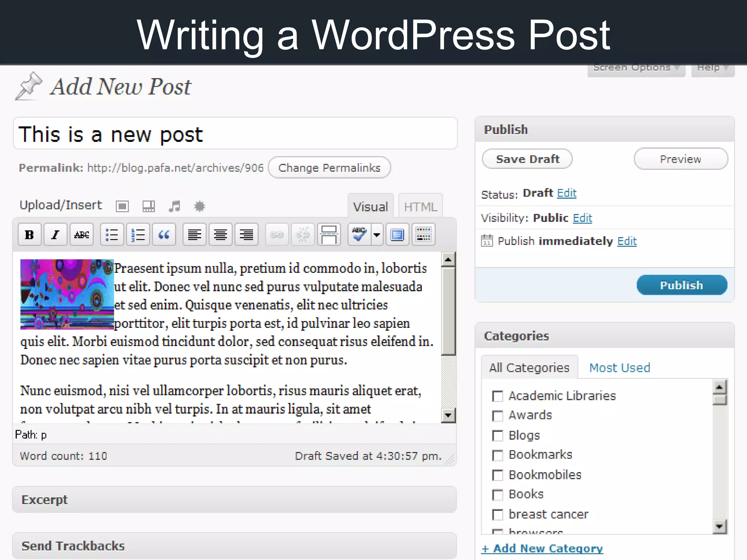Show the kitchen sink toolbar
Image resolution: width=747 pixels, height=560 pixels.
click(x=423, y=234)
